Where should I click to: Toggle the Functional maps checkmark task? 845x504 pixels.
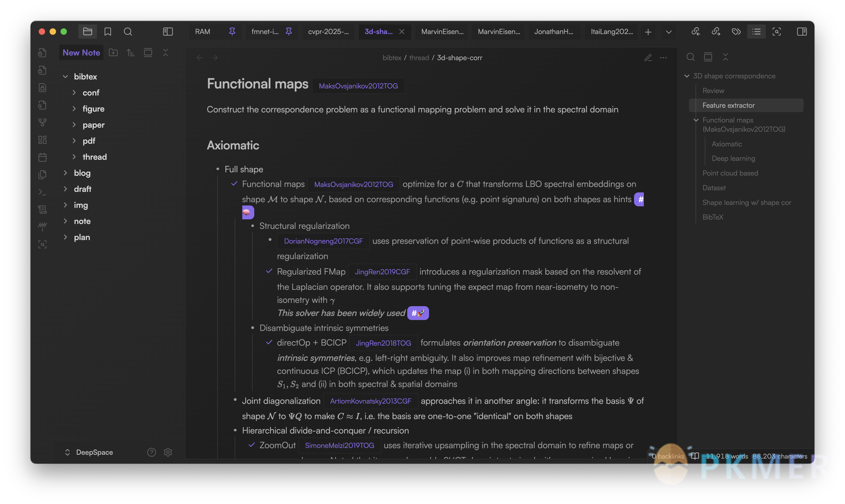pos(234,184)
